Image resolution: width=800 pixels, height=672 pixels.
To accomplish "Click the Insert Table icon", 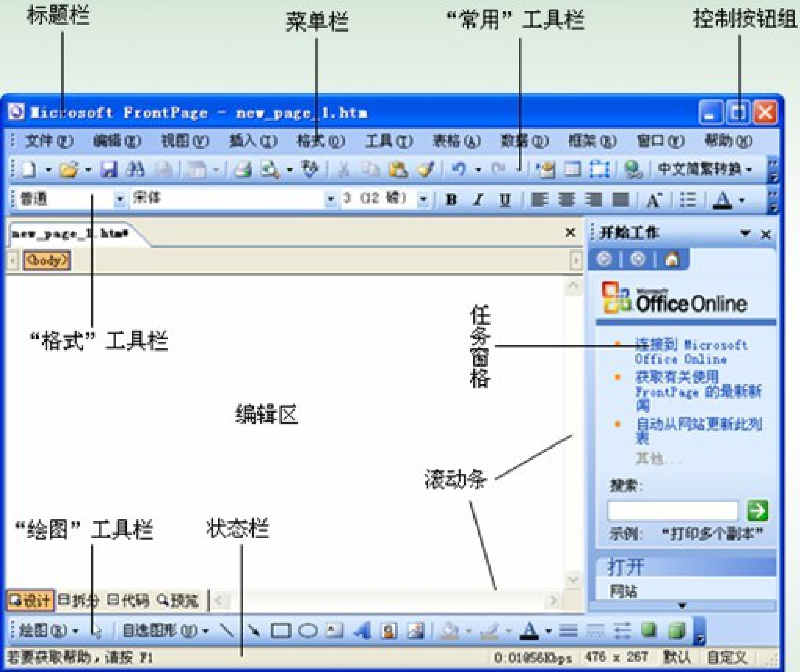I will (572, 170).
